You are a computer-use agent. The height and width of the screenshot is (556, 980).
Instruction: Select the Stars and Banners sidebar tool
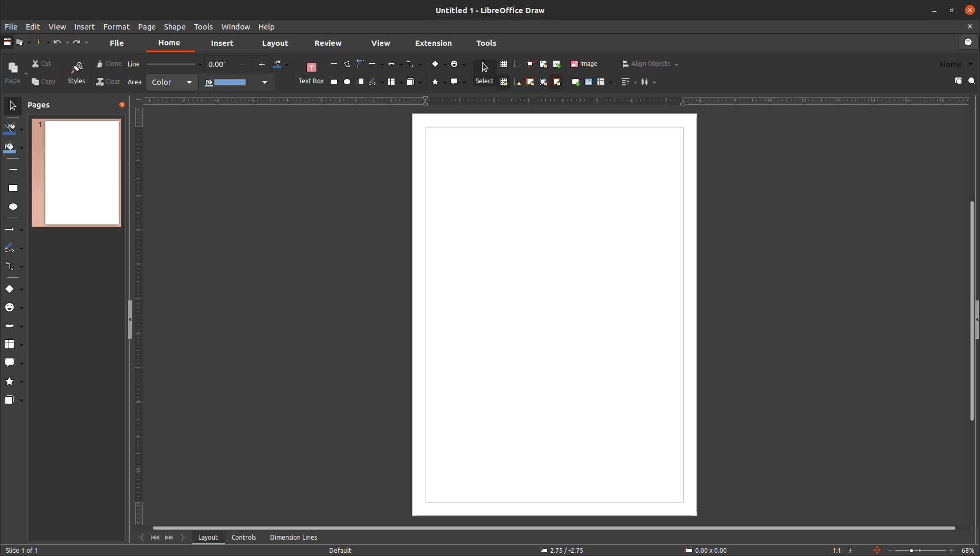9,382
